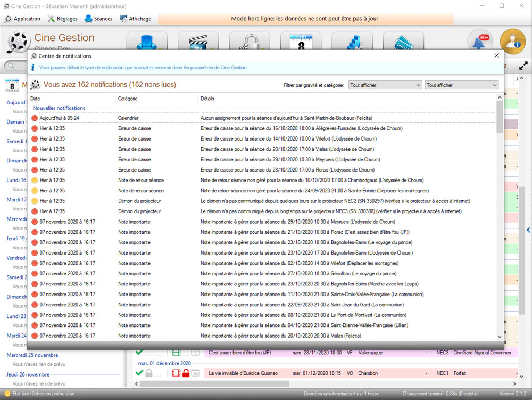Select the Sainte-Croix-Vallée-Française note importante
Image resolution: width=532 pixels, height=400 pixels.
263,295
